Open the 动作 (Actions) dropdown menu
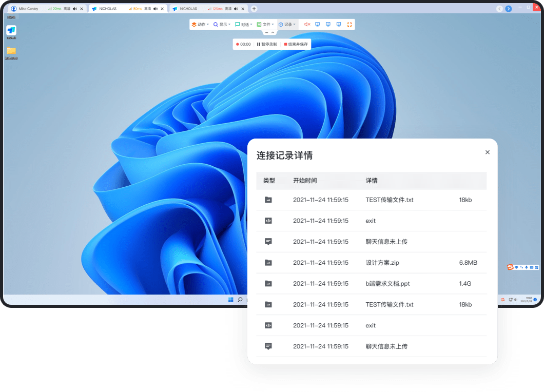The height and width of the screenshot is (392, 544). coord(200,24)
